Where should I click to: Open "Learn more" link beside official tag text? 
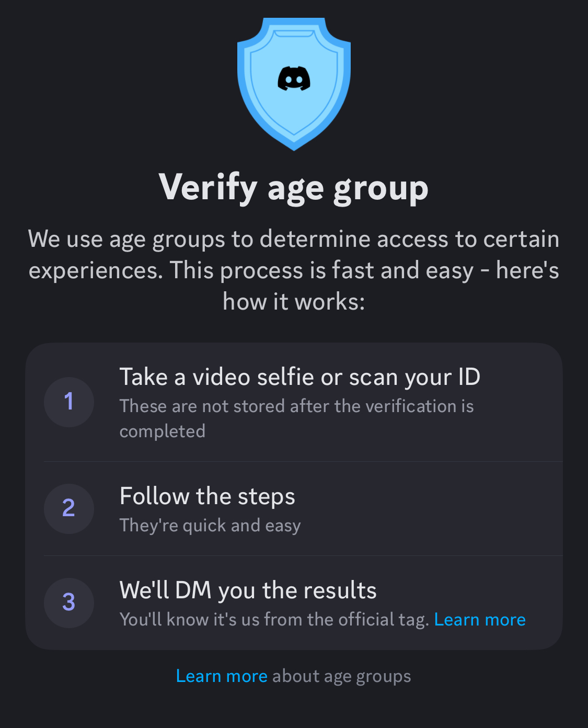click(480, 620)
